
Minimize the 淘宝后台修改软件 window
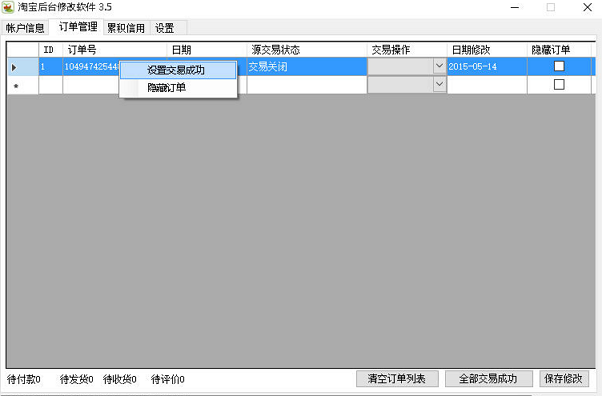[515, 7]
